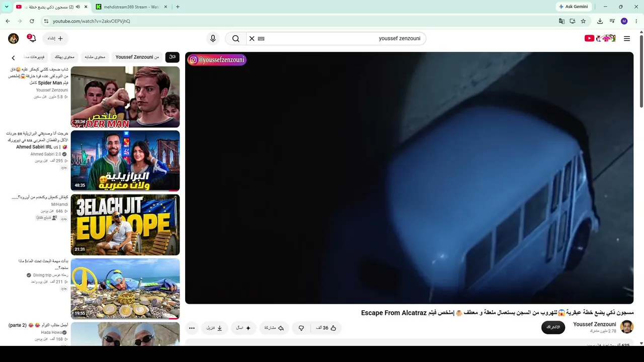Visit the MrHamdi channel name
The height and width of the screenshot is (362, 644).
coord(59,205)
